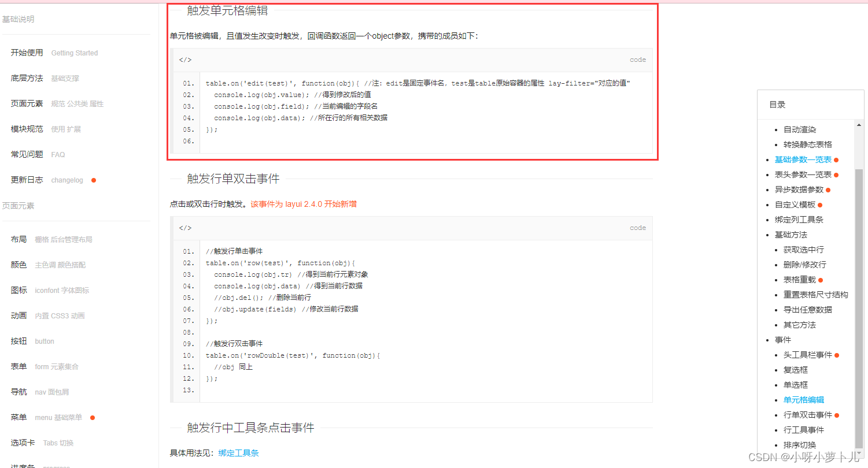Image resolution: width=868 pixels, height=468 pixels.
Task: Click the directory scrollbar up arrow
Action: click(x=859, y=124)
